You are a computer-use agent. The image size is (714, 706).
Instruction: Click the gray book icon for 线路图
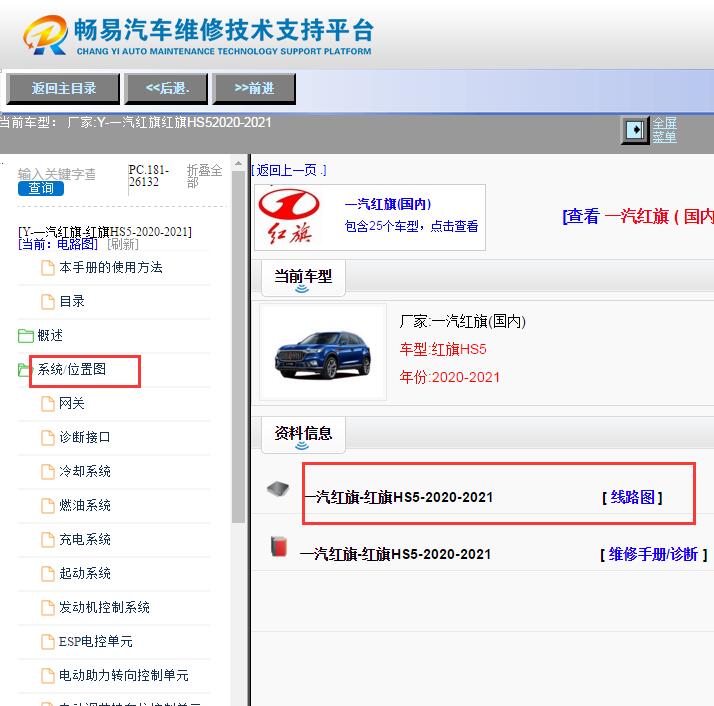(278, 489)
